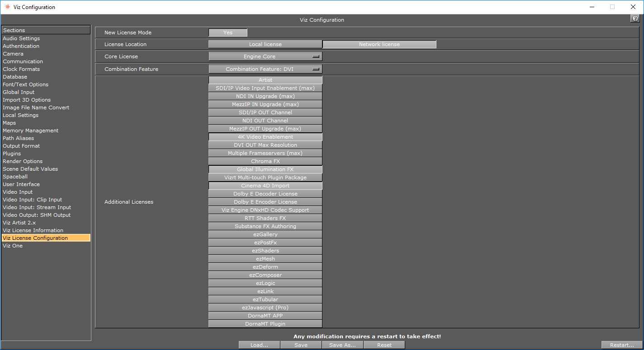
Task: Toggle SDI/IP Video Input Enablement (max) license
Action: (265, 88)
